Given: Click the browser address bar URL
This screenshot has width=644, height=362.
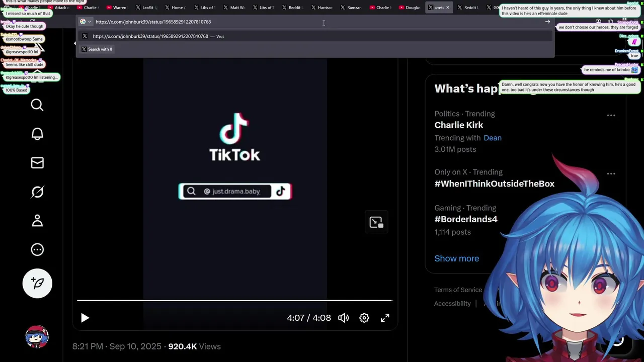Looking at the screenshot, I should point(153,22).
